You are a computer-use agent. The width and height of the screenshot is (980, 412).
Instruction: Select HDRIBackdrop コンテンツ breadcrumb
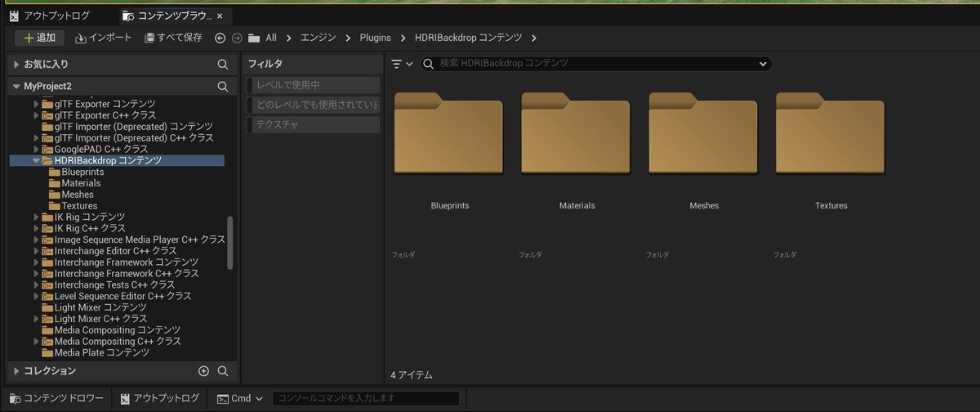(468, 38)
